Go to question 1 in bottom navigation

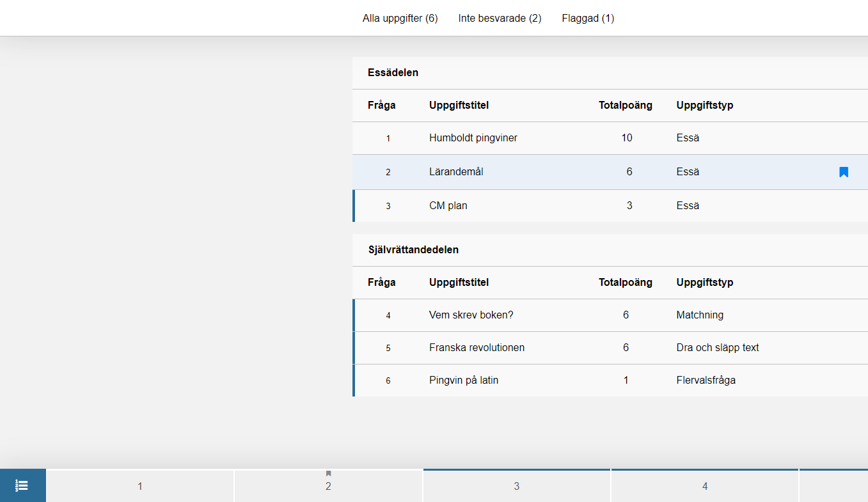point(140,486)
